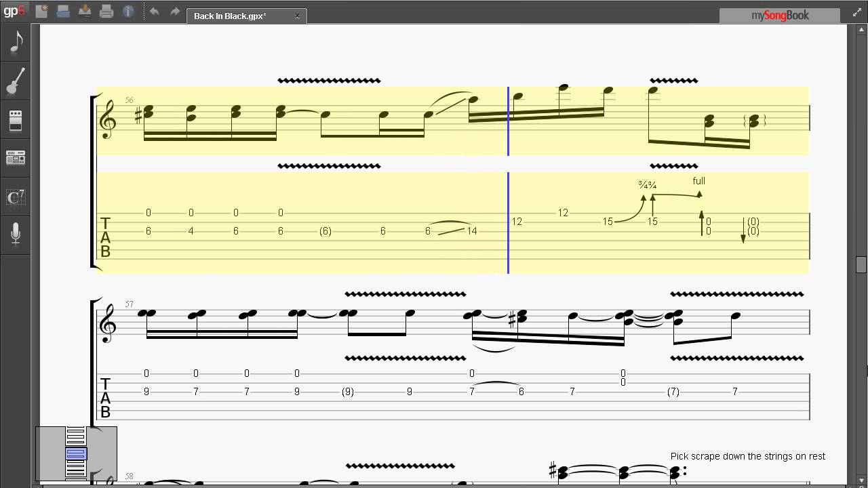Screen dimensions: 868x488
Task: Print the score
Action: 106,11
